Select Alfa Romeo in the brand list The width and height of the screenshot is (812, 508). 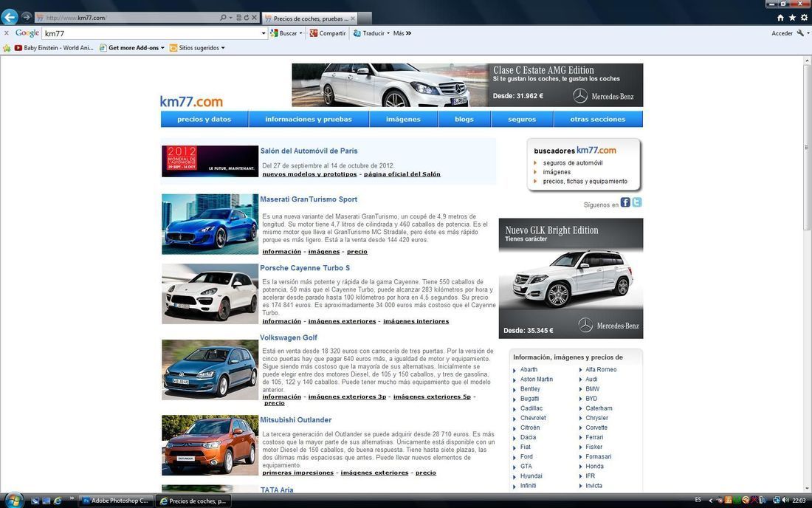pyautogui.click(x=601, y=369)
